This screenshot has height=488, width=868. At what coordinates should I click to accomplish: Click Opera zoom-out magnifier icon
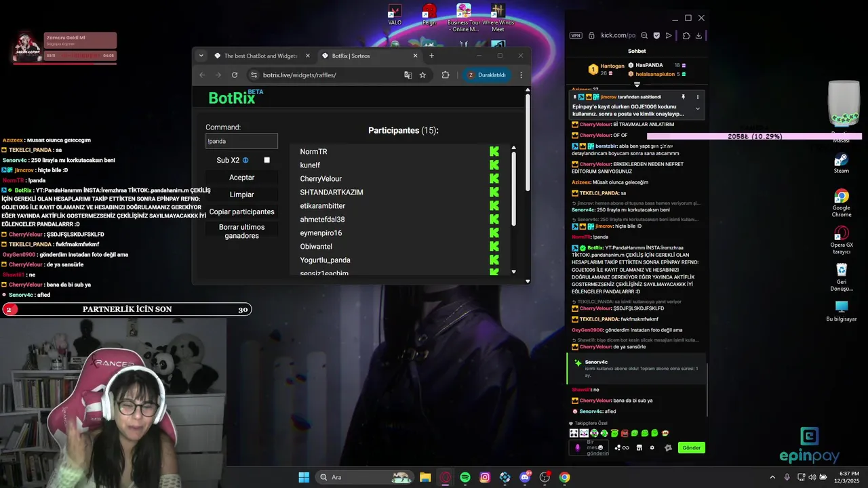coord(644,35)
